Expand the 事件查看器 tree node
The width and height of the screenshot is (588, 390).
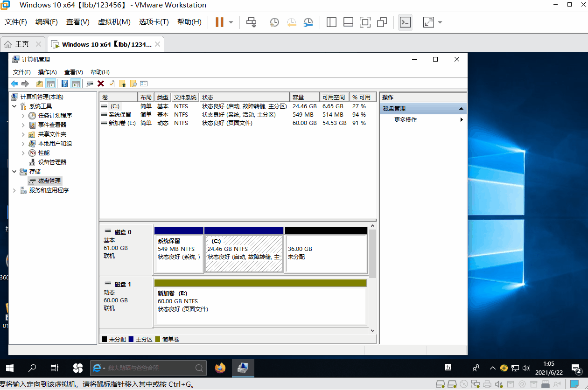23,125
